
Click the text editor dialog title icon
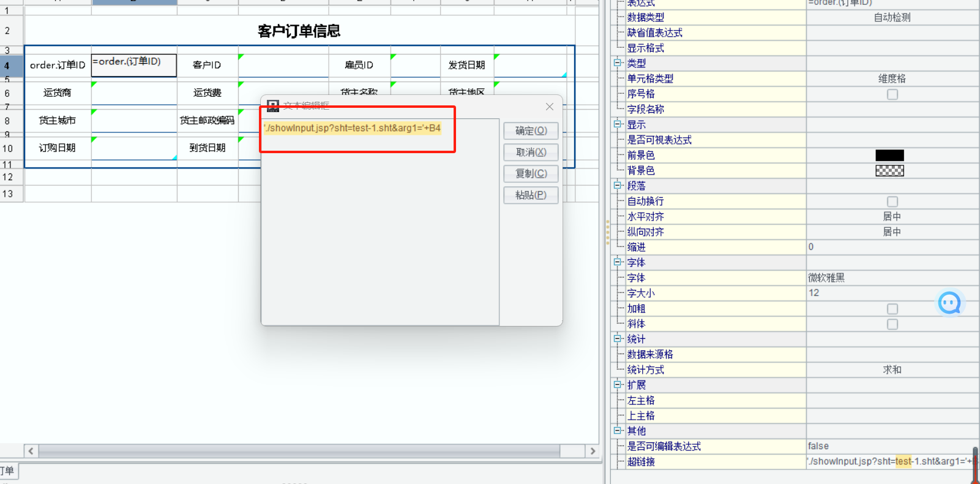pyautogui.click(x=273, y=106)
